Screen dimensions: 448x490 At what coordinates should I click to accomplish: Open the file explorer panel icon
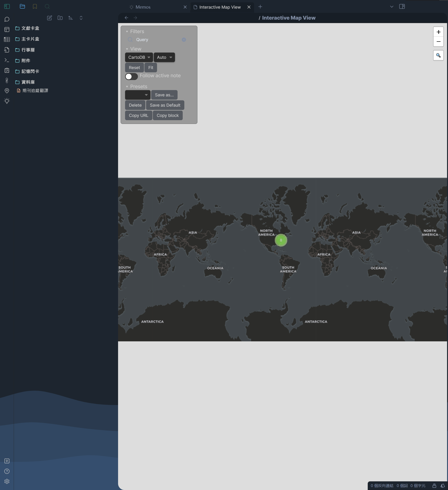(x=22, y=7)
